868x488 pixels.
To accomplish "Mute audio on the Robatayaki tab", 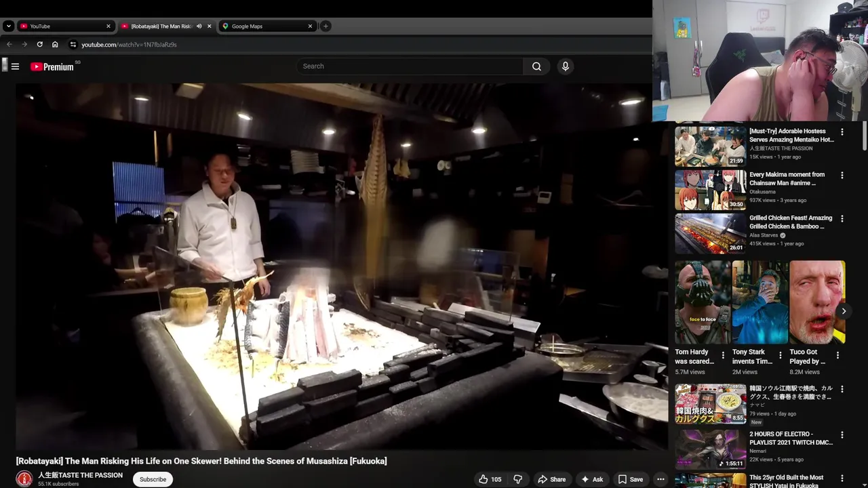I will [x=199, y=26].
